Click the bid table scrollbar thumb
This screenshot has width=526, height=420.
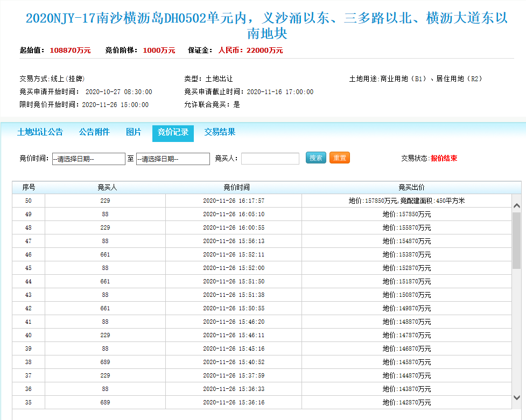(x=516, y=239)
